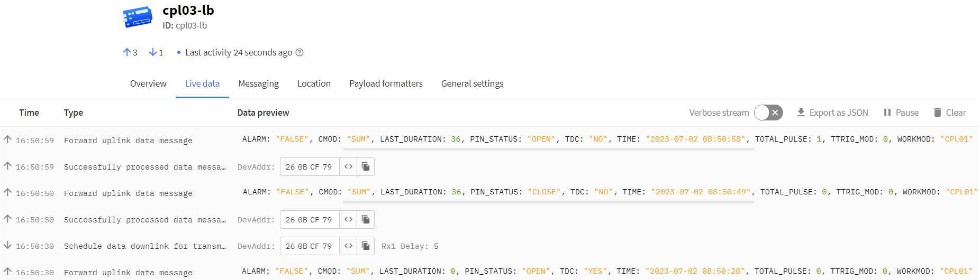The height and width of the screenshot is (280, 980).
Task: Click the cpl03-lb device icon
Action: point(138,17)
